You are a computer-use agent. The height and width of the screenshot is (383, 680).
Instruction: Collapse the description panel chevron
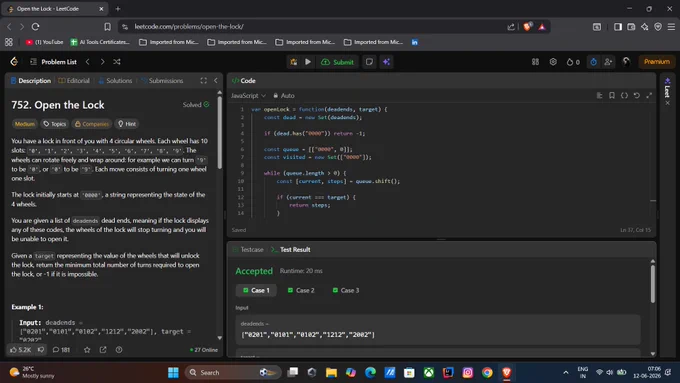[x=216, y=81]
